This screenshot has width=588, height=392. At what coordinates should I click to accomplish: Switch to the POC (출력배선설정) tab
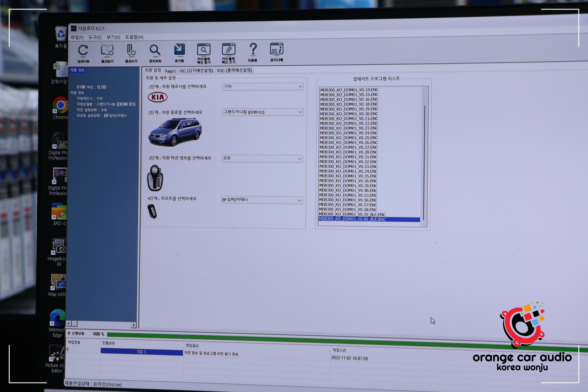(x=234, y=70)
